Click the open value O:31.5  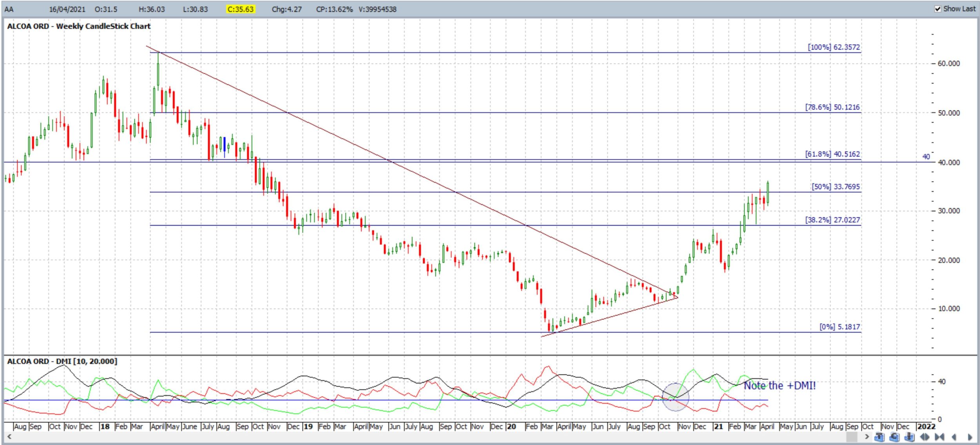[106, 9]
